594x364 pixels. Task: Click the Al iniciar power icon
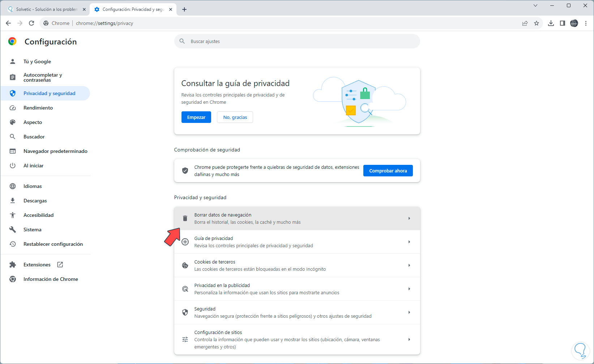click(13, 166)
